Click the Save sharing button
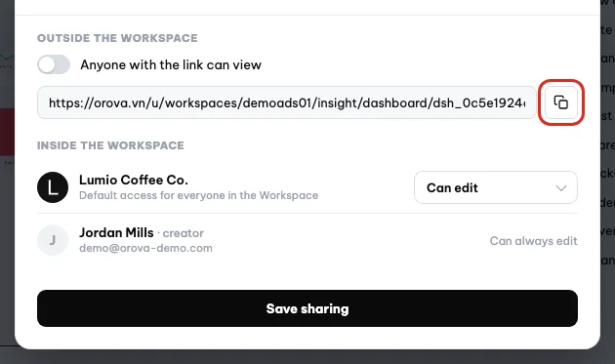 pos(307,308)
